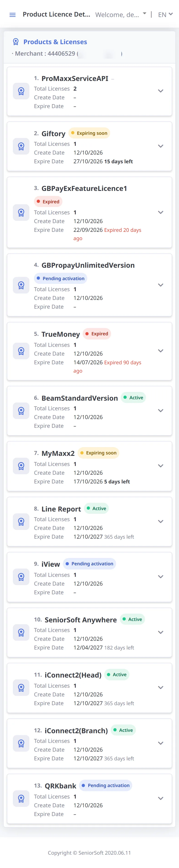
Task: Click the Active badge on iConnect2(Branch)
Action: point(123,730)
